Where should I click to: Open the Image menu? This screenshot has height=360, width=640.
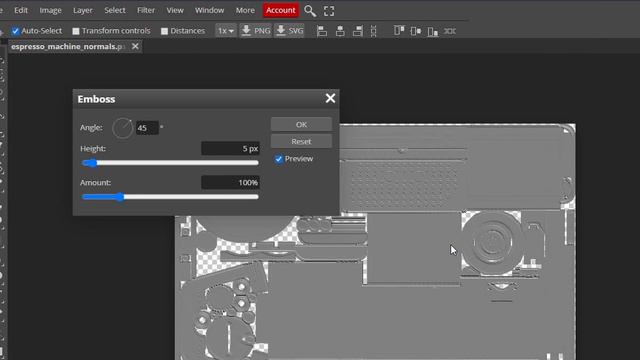coord(50,10)
